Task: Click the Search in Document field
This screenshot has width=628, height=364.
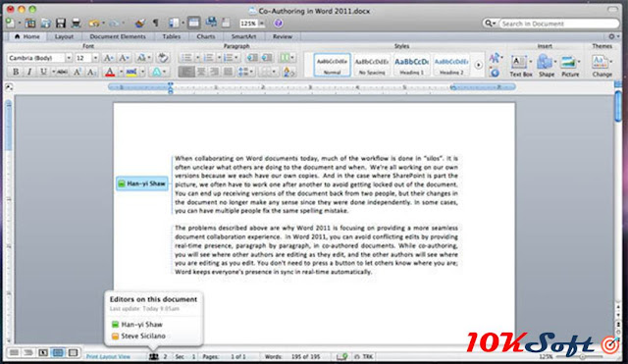Action: point(559,24)
